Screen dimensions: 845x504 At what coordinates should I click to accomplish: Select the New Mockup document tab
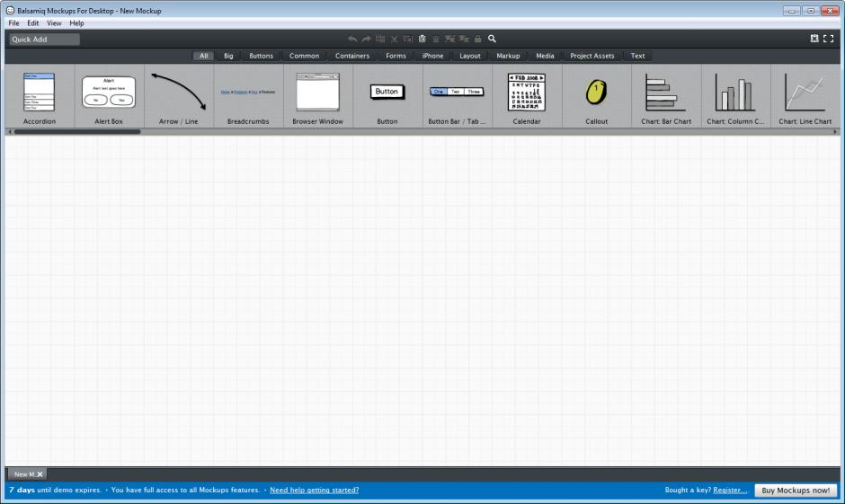[x=25, y=474]
